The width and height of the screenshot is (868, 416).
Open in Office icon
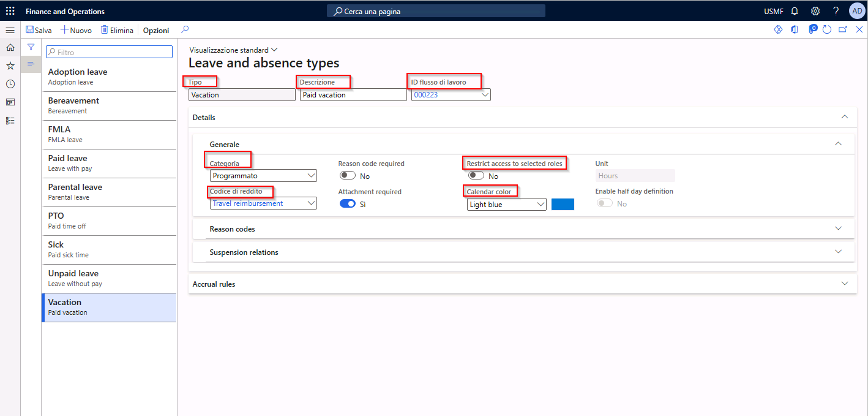click(x=795, y=29)
